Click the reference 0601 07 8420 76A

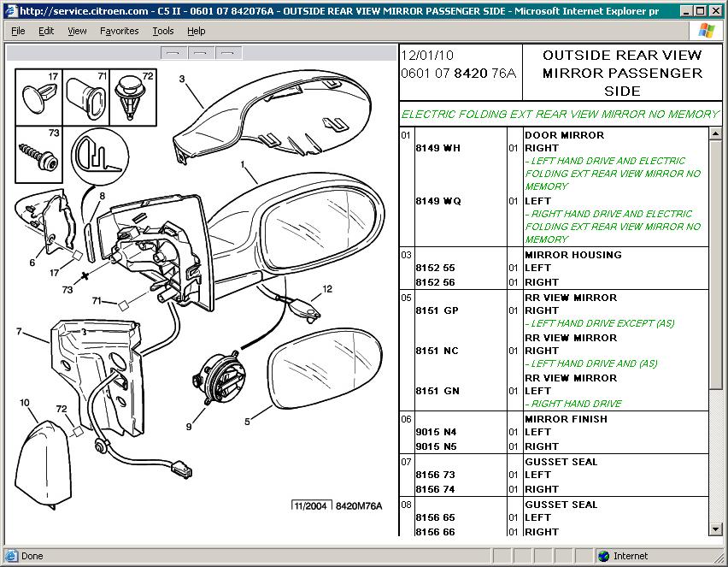(458, 73)
